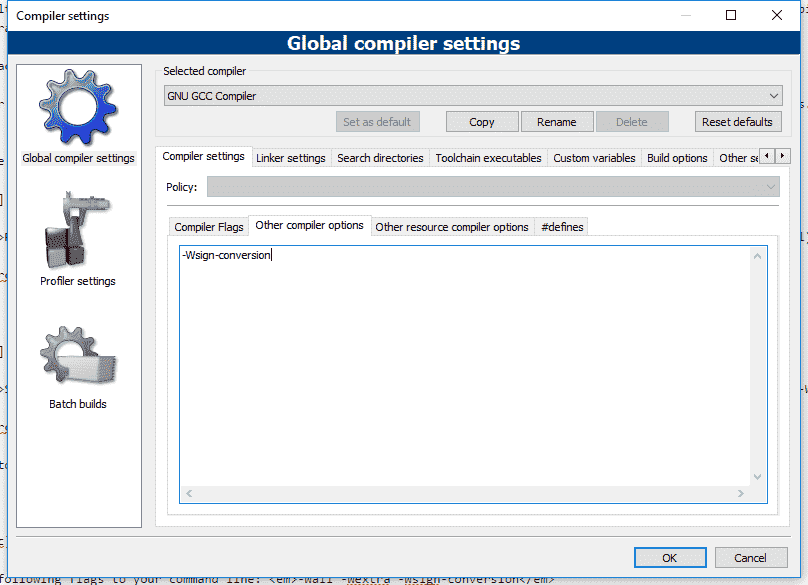Screen dimensions: 808x585
Task: Rename the selected compiler
Action: (557, 122)
